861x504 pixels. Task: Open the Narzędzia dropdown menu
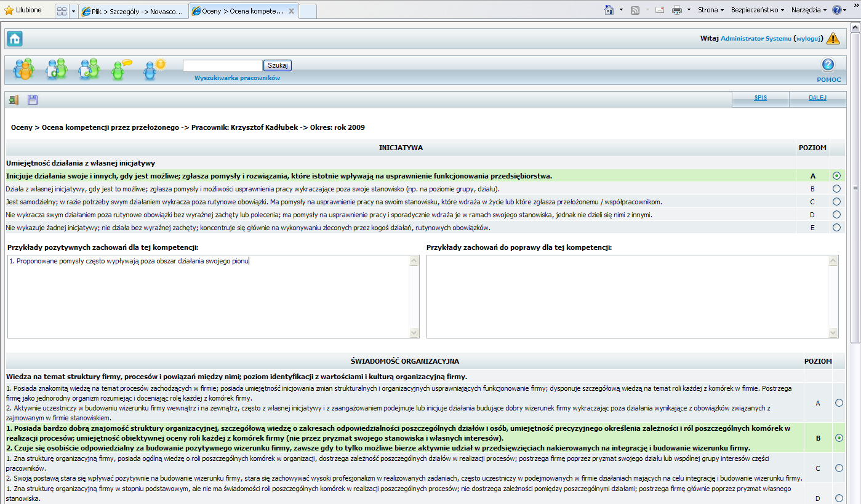(809, 10)
